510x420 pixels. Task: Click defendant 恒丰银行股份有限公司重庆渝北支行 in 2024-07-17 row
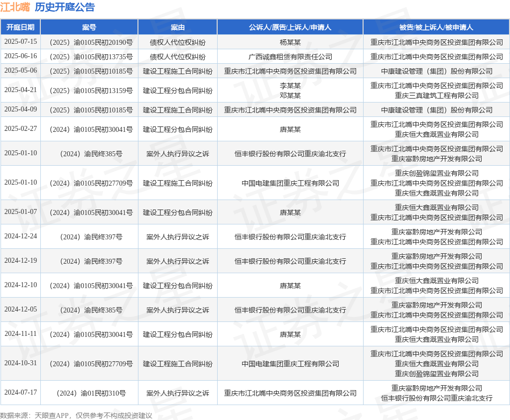(x=436, y=398)
